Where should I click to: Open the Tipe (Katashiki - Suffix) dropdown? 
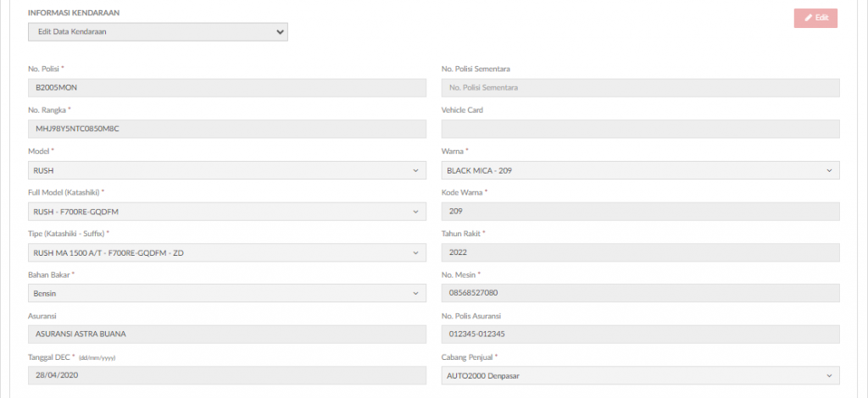coord(227,252)
